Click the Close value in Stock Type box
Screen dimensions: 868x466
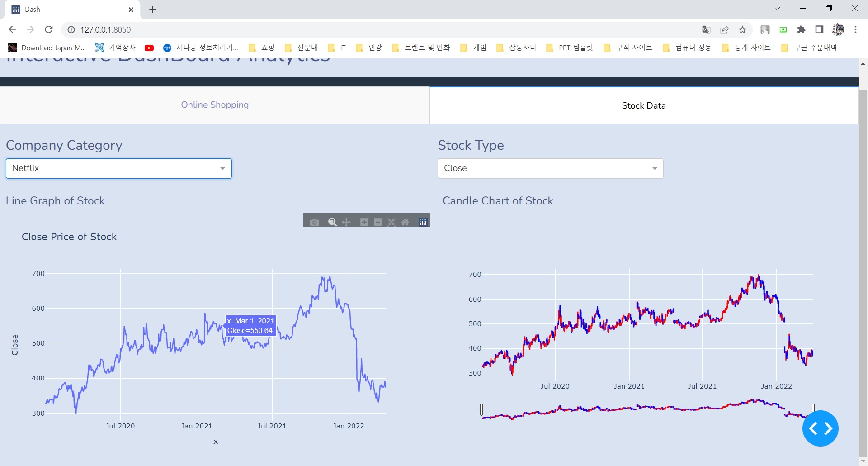click(x=455, y=168)
